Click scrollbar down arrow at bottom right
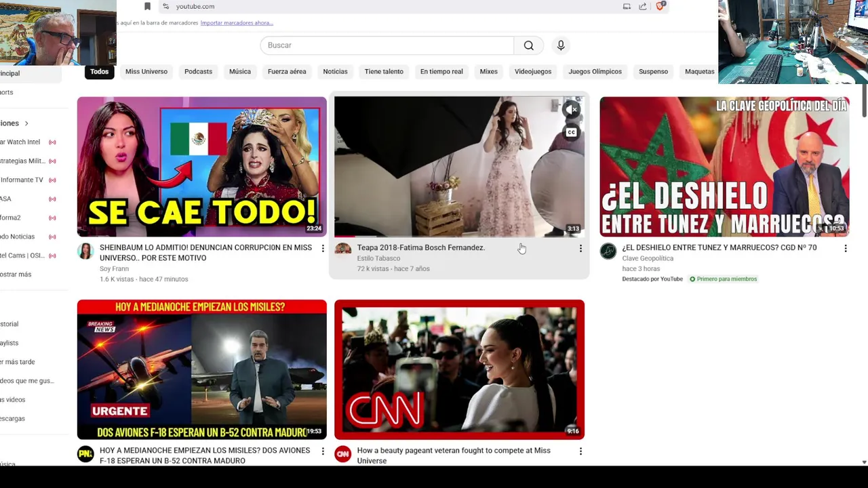The width and height of the screenshot is (868, 488). click(x=864, y=462)
